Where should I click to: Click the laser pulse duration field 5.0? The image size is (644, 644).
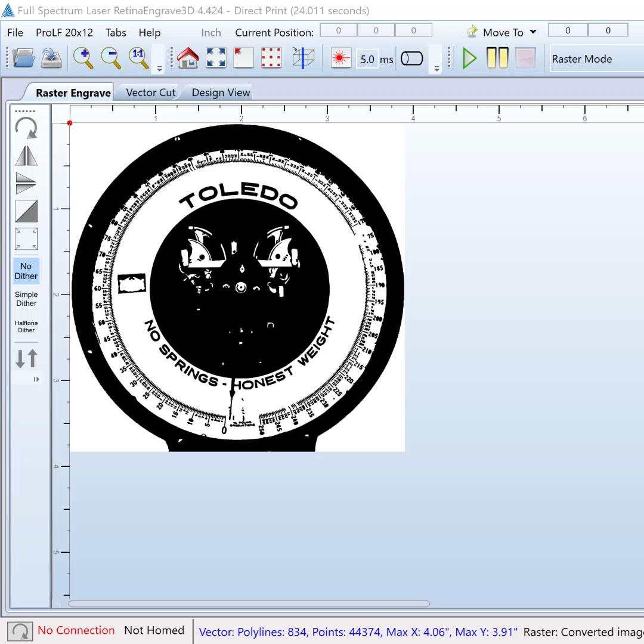tap(367, 59)
